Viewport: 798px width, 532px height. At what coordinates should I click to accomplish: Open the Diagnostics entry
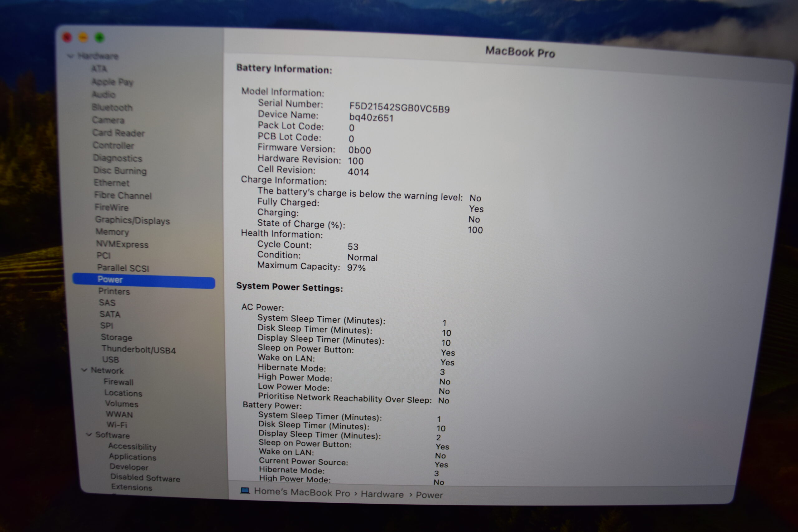[x=118, y=158]
